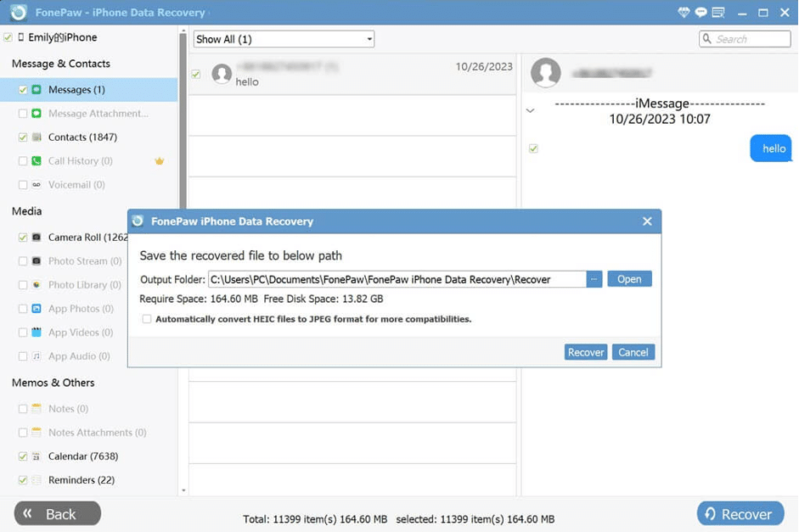Click the magnifier icon in the search box
Screen dimensions: 799x532
click(707, 38)
